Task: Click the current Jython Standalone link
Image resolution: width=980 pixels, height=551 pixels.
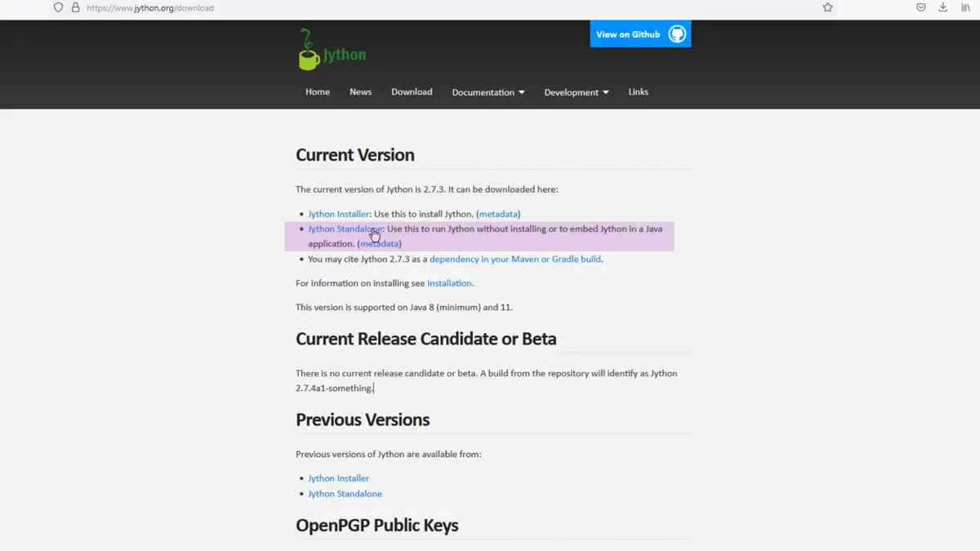Action: 345,229
